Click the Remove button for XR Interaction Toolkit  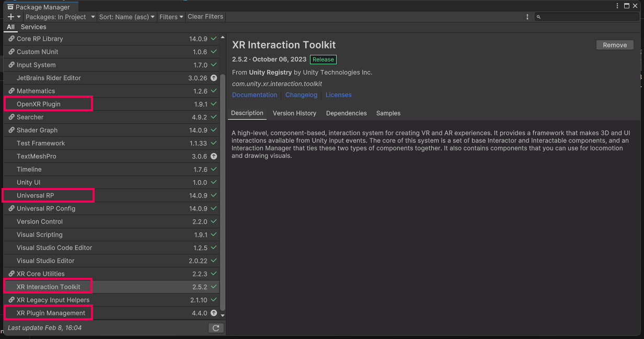pos(614,44)
